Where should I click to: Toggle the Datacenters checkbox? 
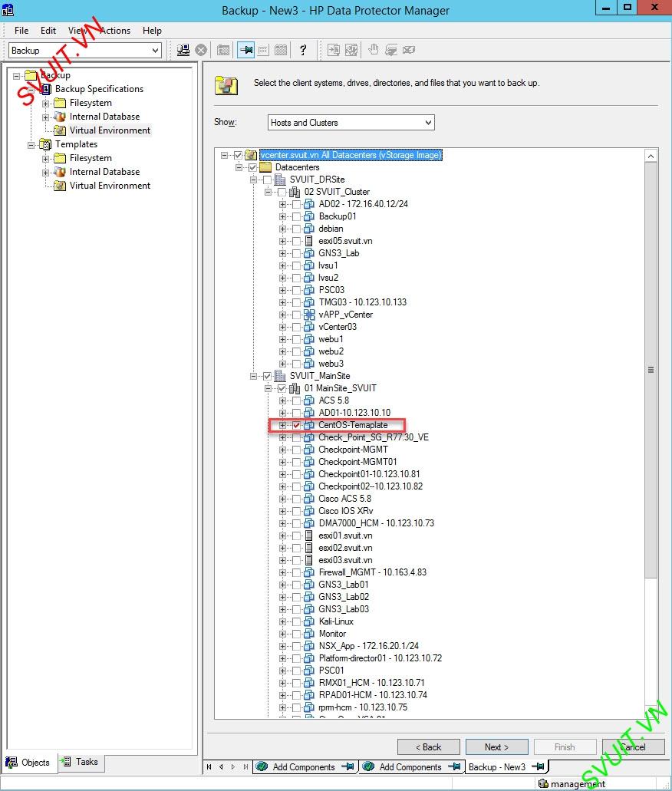[x=252, y=167]
